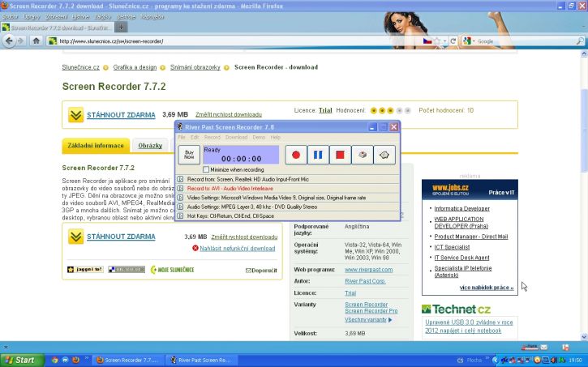Expand the Audio Settings section

pos(180,207)
